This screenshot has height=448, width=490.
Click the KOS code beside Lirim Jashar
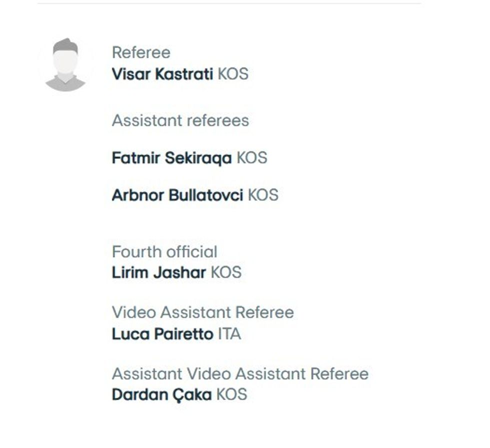(226, 272)
